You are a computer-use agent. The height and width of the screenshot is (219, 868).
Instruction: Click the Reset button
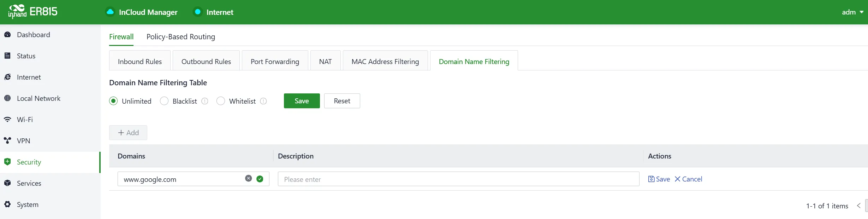click(x=342, y=101)
